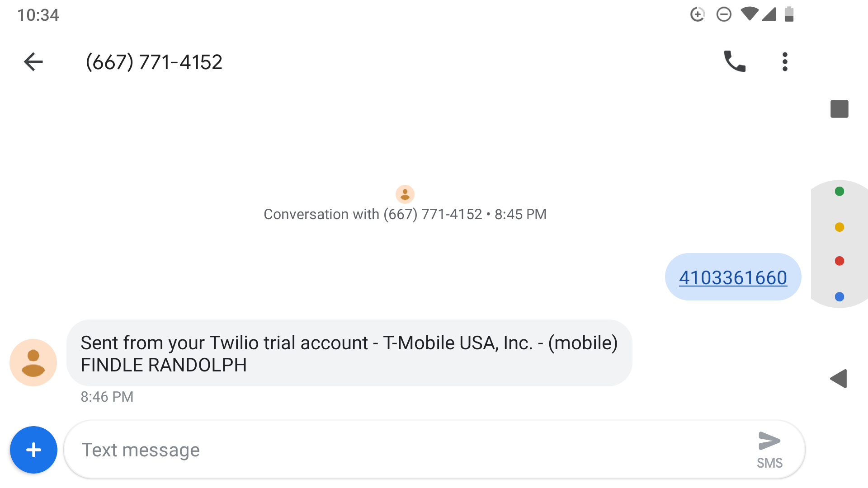Tap the yellow dot in the side panel

[x=840, y=227]
